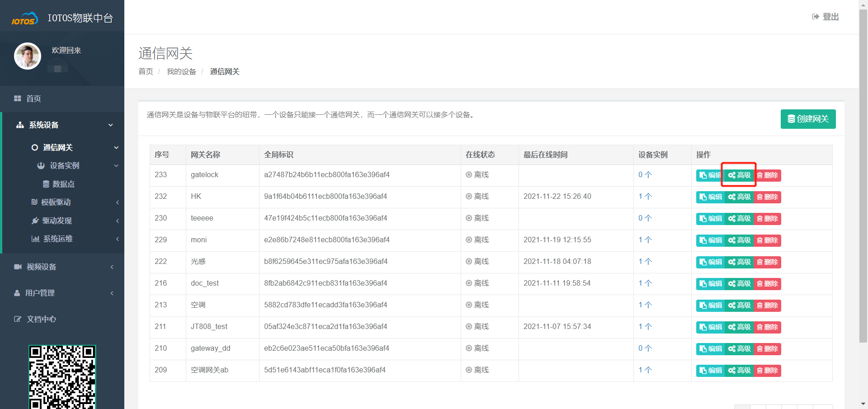868x409 pixels.
Task: Open 文档中心 via its edit icon
Action: (x=18, y=319)
